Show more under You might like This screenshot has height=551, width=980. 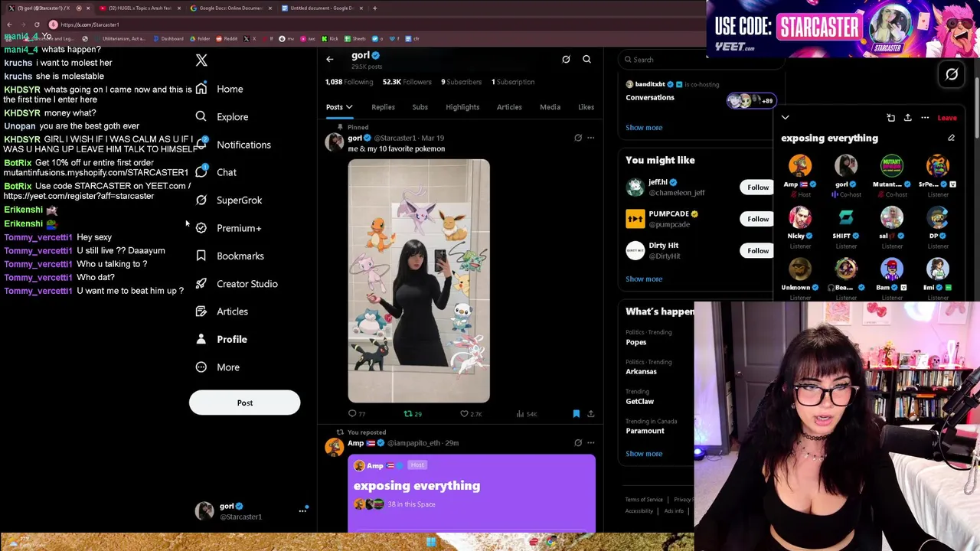tap(644, 279)
